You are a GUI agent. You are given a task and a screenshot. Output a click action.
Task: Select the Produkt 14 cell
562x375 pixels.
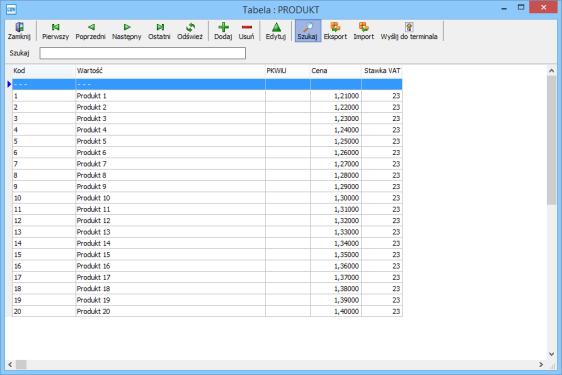(170, 243)
